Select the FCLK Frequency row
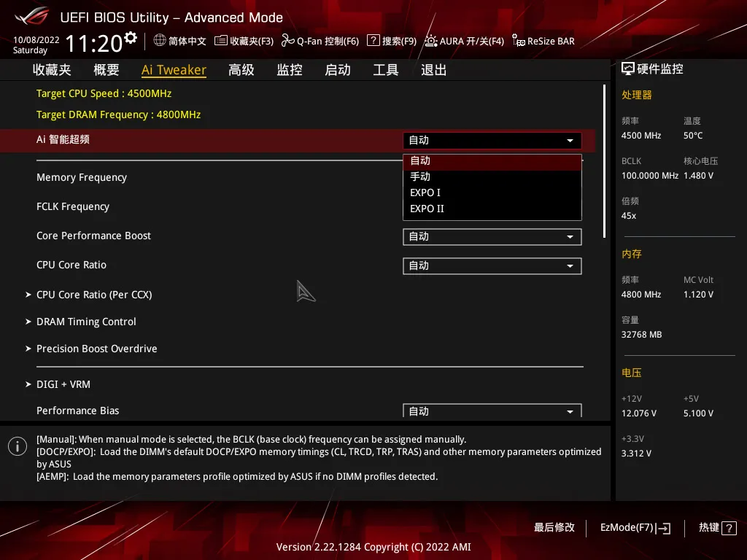The width and height of the screenshot is (747, 560). [73, 206]
